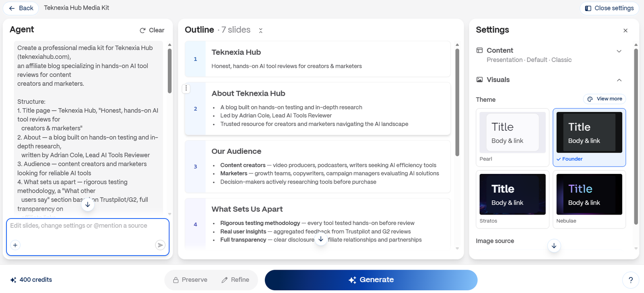The image size is (644, 293).
Task: Click the agent prompt input field
Action: pos(88,226)
